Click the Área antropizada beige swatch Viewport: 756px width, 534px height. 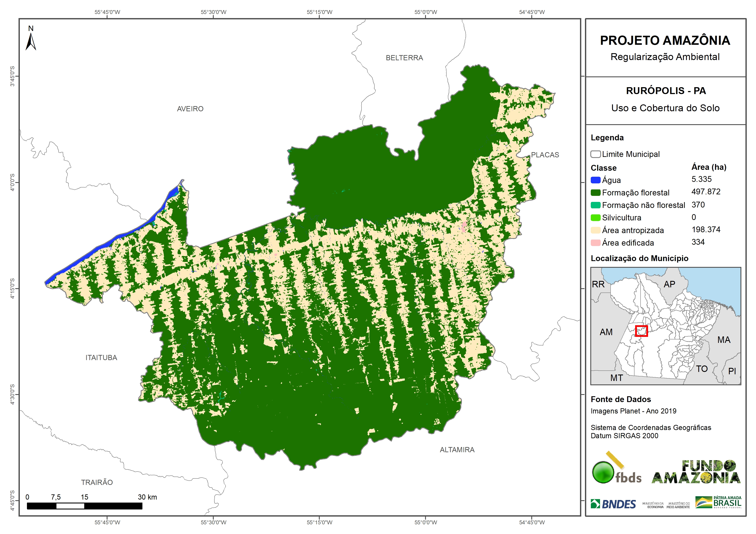click(595, 230)
